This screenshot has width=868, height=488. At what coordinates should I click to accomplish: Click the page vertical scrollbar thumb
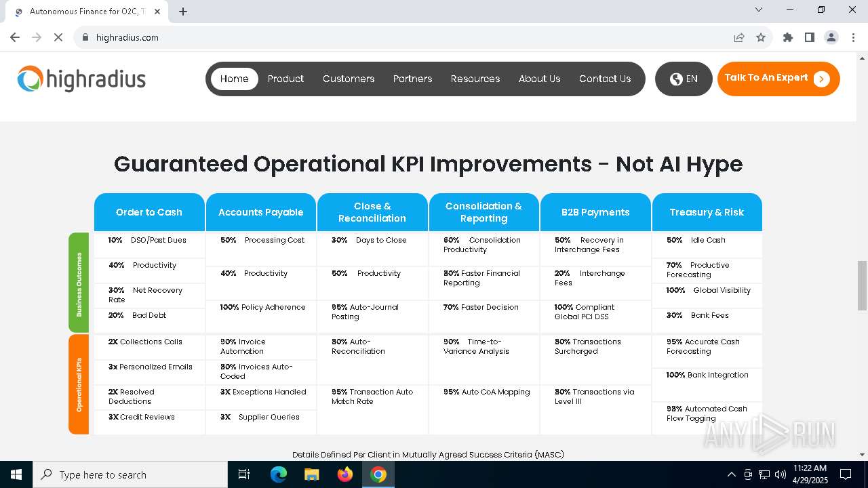coord(863,285)
